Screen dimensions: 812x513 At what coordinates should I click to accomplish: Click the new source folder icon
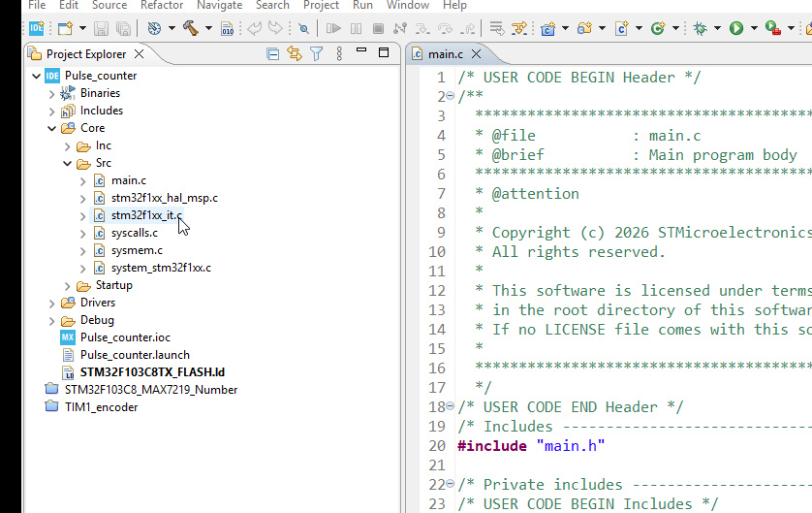[x=584, y=28]
